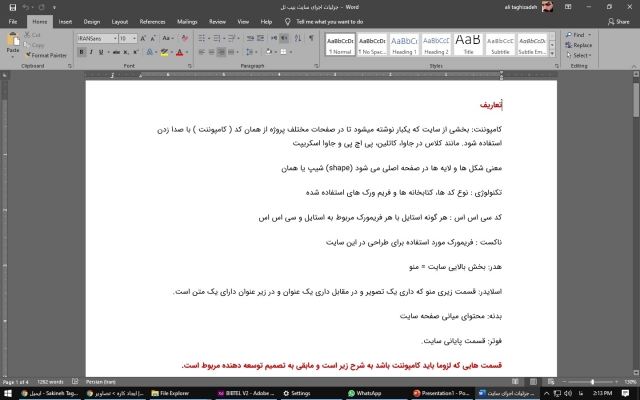This screenshot has width=640, height=400.
Task: Toggle Show/Hide paragraph marks
Action: pyautogui.click(x=311, y=38)
